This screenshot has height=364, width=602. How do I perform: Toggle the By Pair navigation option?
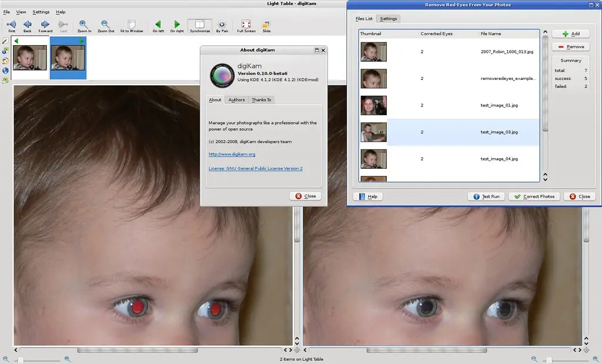point(222,26)
